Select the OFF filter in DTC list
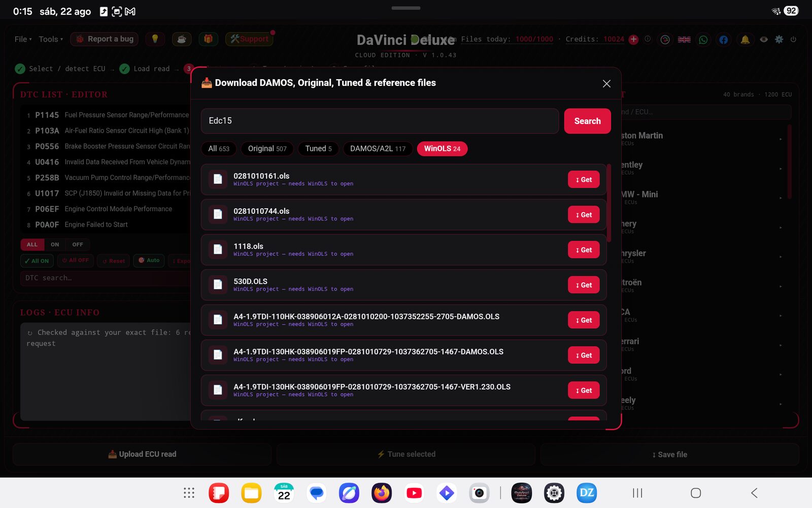 [x=78, y=244]
